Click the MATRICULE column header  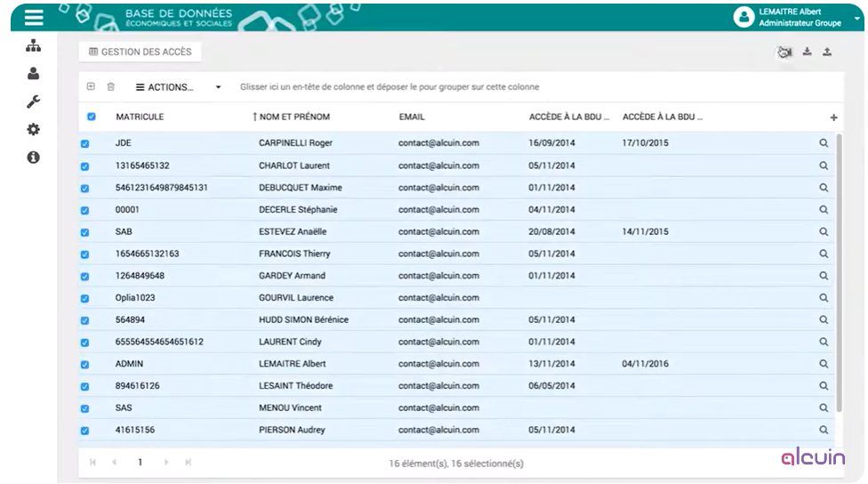tap(140, 117)
